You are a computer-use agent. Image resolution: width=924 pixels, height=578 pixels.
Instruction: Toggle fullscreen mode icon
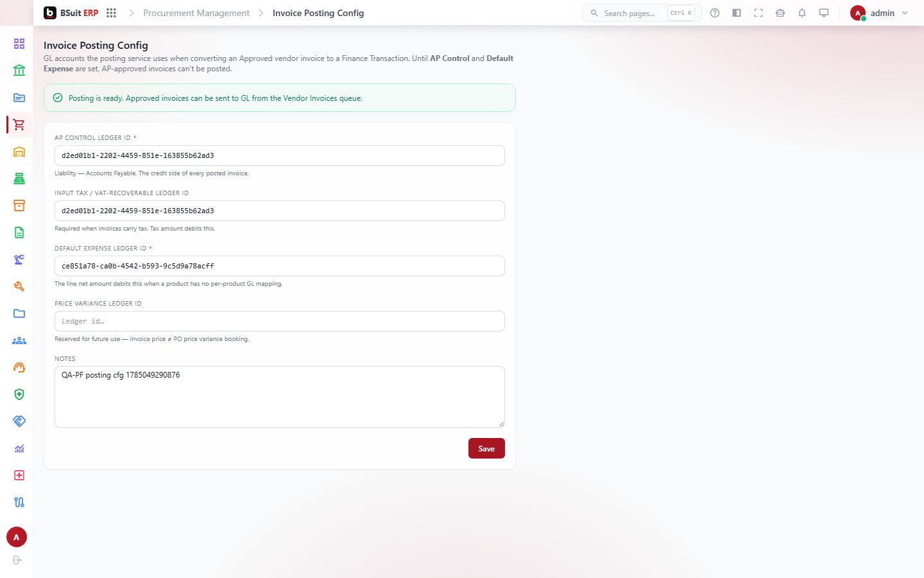(x=758, y=13)
